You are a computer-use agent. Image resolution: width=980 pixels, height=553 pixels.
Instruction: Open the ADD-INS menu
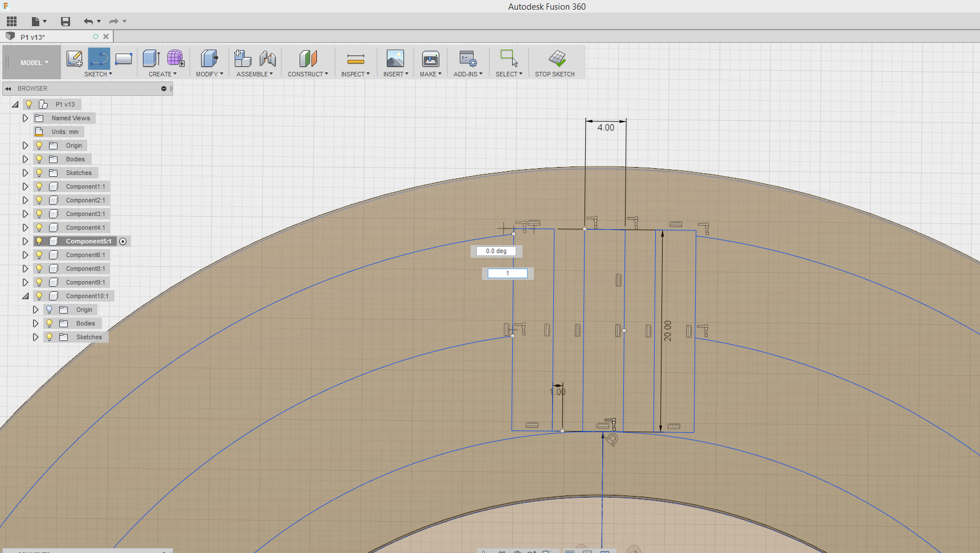point(468,74)
